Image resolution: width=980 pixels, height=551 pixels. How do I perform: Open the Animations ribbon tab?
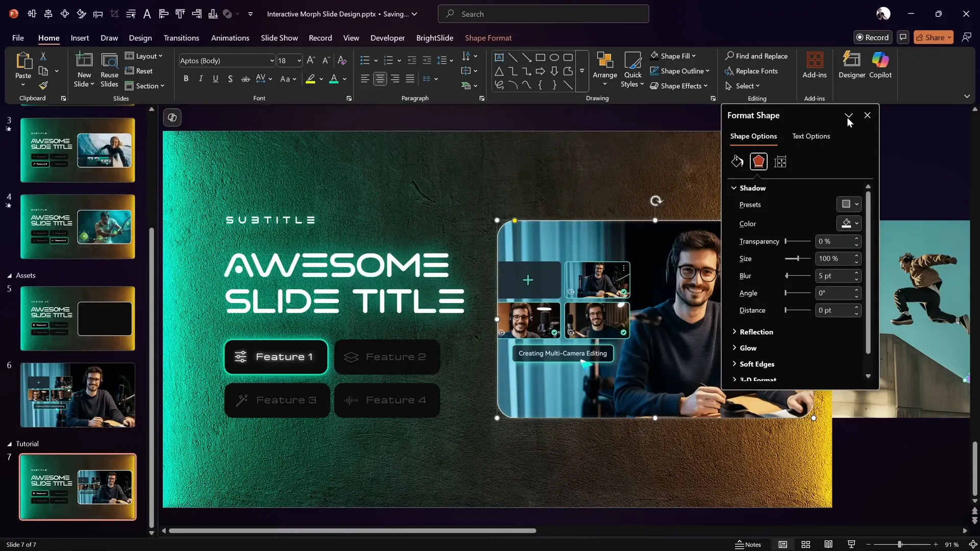230,38
